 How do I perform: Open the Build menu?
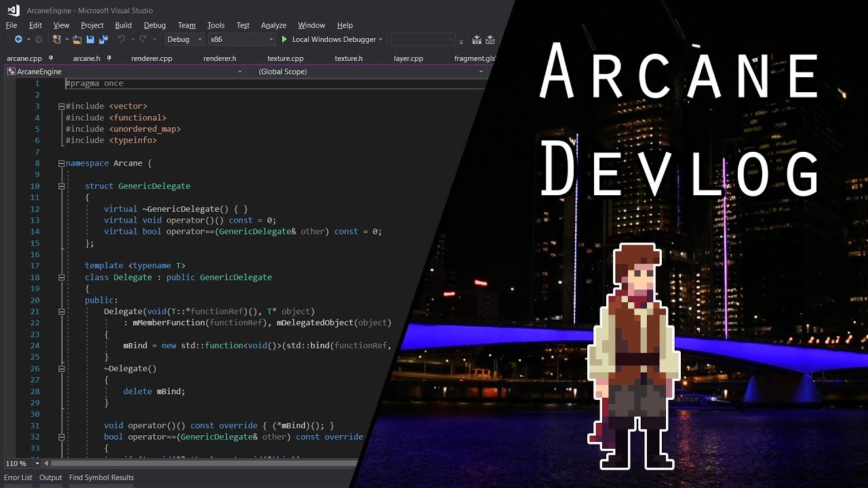123,25
